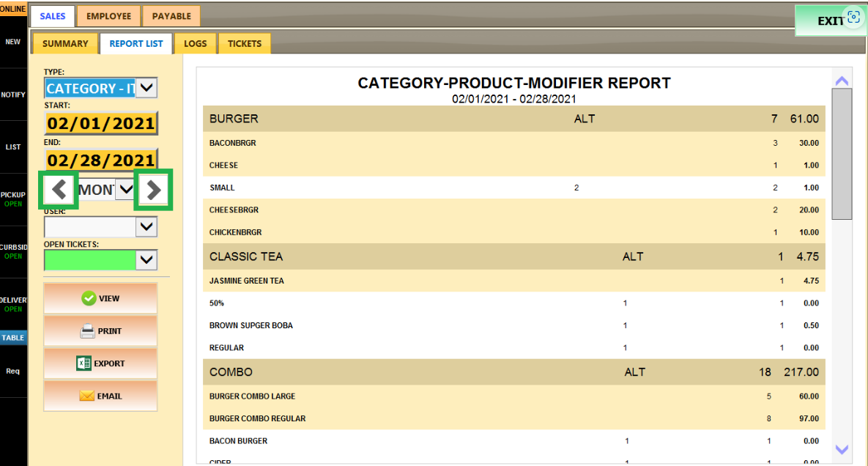The height and width of the screenshot is (466, 868).
Task: Expand the OPEN TICKETS dropdown
Action: 147,259
